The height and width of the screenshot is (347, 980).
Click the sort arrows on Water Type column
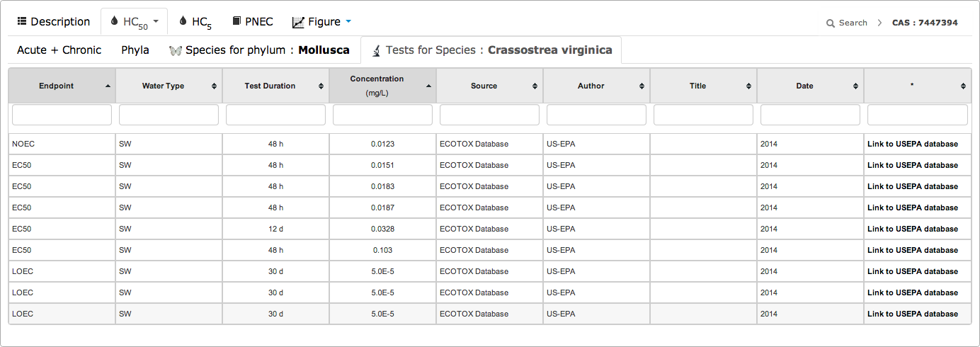click(214, 86)
